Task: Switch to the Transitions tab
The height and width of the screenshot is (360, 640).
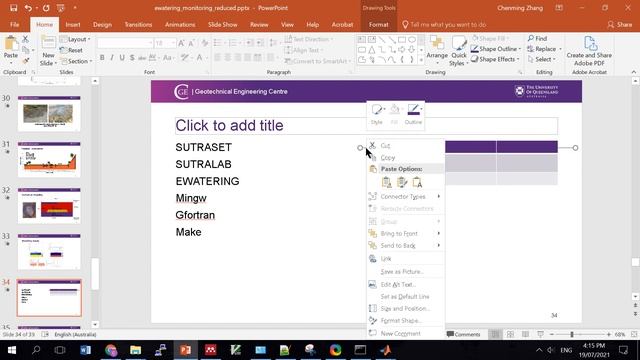Action: coord(138,24)
